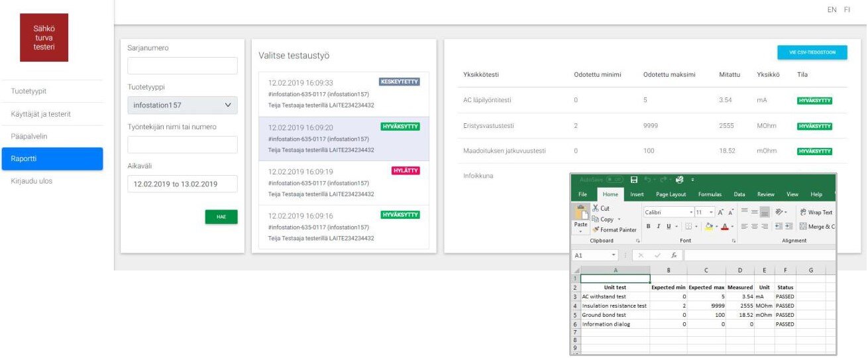Screen dimensions: 868x358
Task: Click the red Font Color icon
Action: pos(725,226)
